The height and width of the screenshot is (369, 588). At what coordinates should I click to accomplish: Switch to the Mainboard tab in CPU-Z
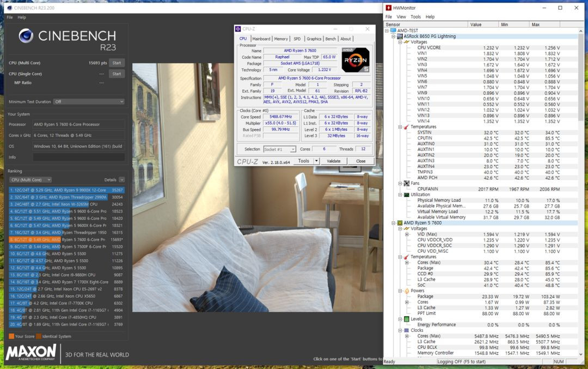coord(261,39)
